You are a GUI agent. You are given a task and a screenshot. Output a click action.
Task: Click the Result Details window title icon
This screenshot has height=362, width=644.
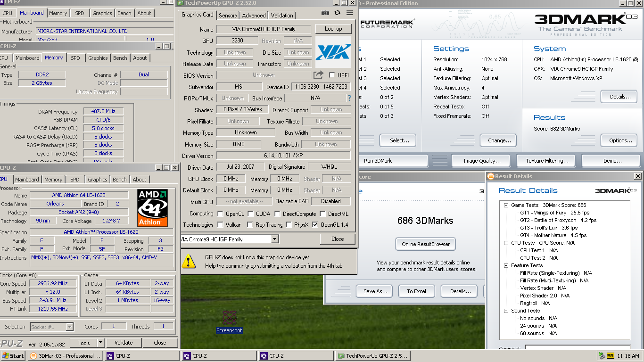click(x=490, y=176)
